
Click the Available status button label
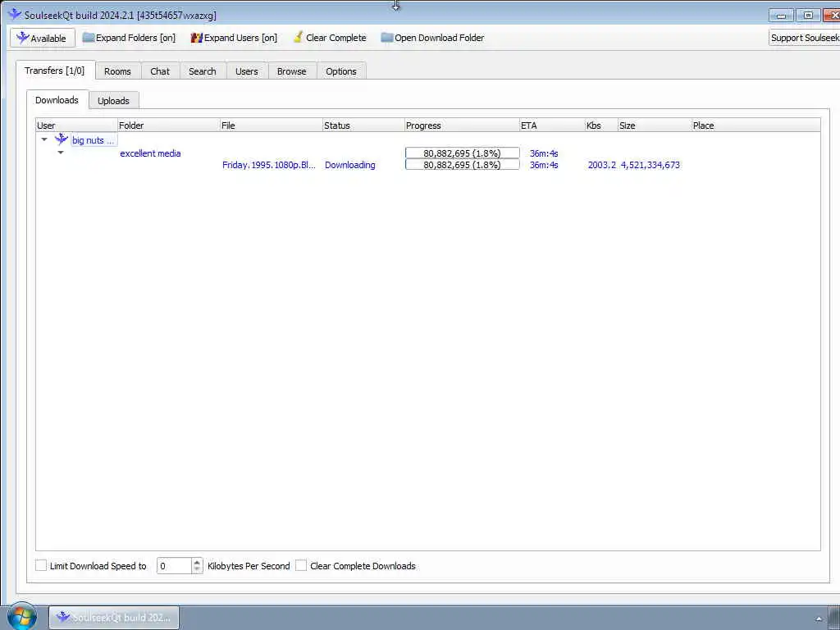click(48, 38)
